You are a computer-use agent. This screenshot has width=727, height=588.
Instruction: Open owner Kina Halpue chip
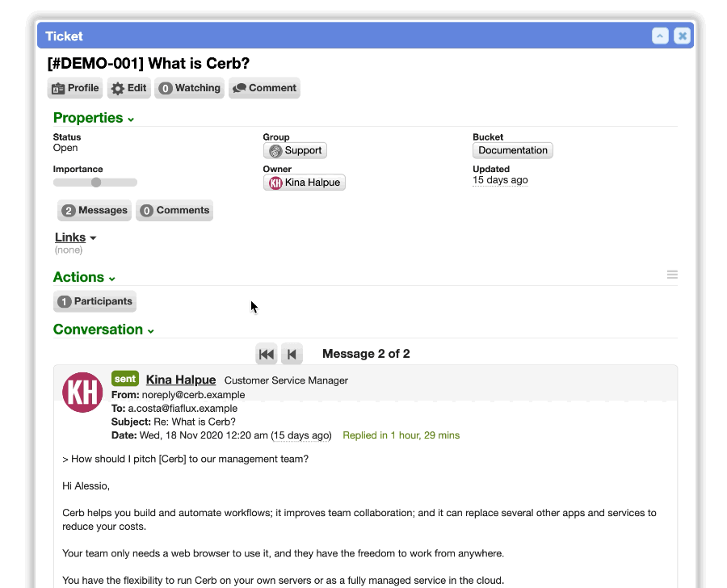[x=305, y=183]
